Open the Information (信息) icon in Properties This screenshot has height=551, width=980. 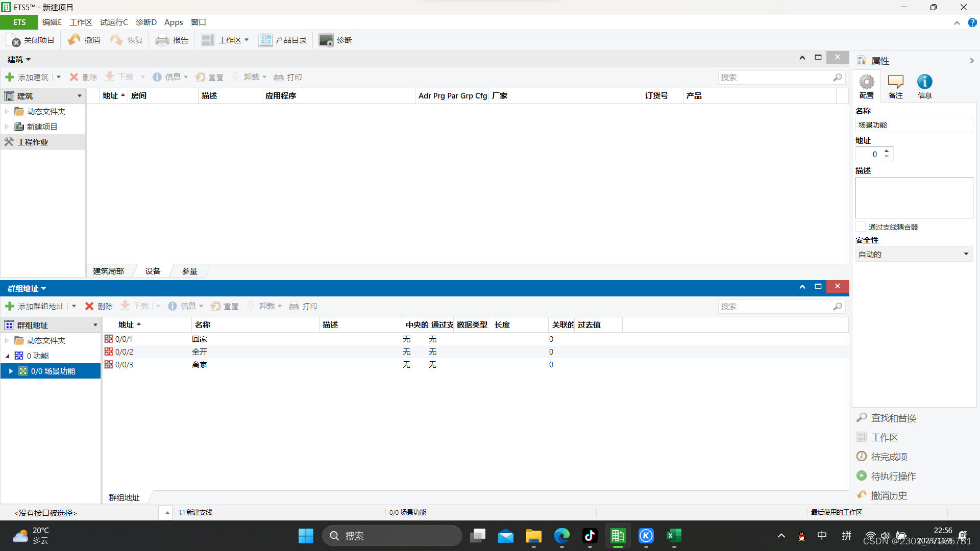click(924, 82)
